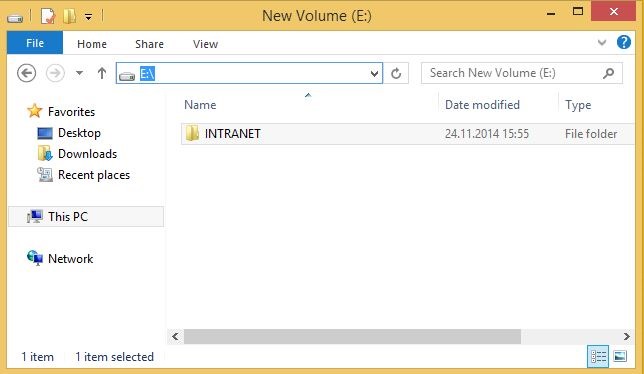Open Customize Quick Access Toolbar dropdown
644x374 pixels.
point(88,17)
